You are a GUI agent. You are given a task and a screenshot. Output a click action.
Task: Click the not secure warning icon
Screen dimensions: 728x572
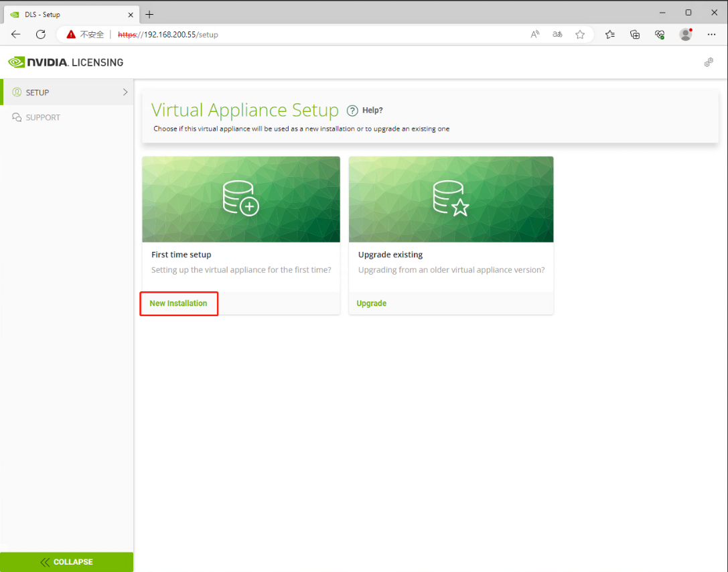pyautogui.click(x=71, y=34)
